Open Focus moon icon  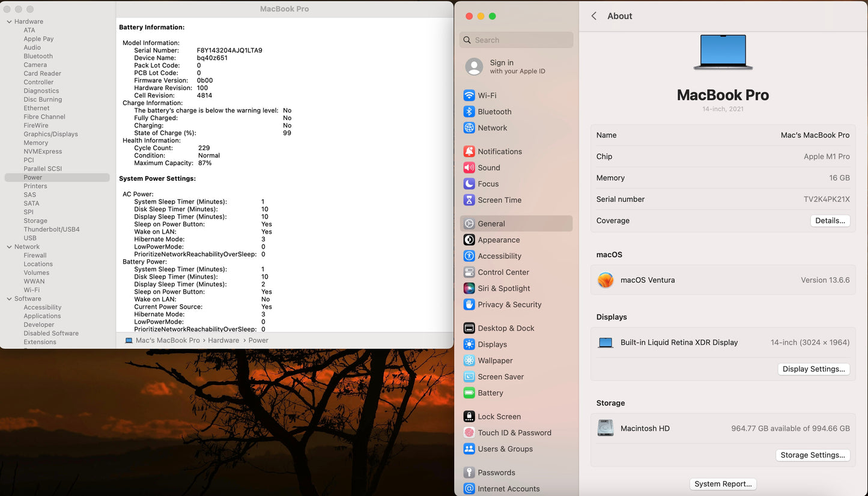click(x=469, y=184)
